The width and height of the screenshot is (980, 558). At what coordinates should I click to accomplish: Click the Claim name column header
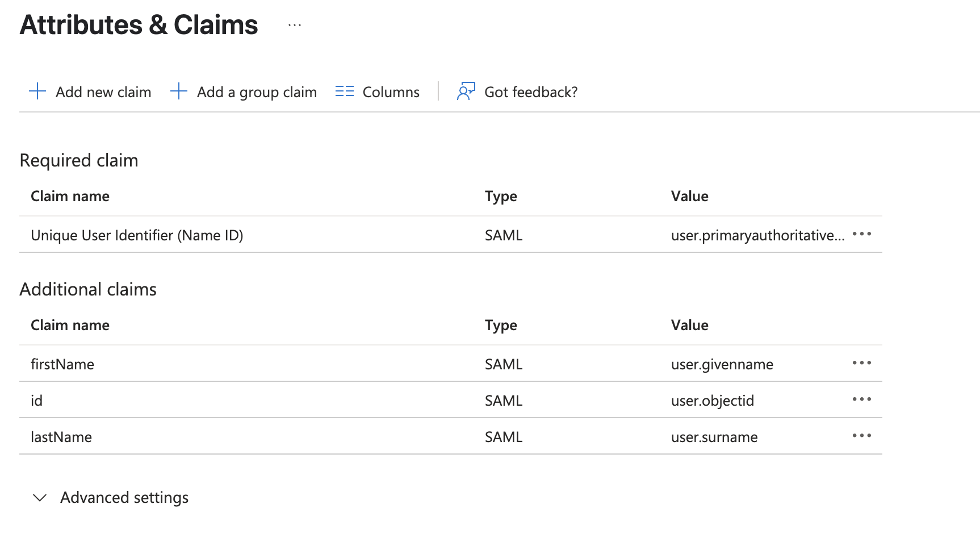70,196
